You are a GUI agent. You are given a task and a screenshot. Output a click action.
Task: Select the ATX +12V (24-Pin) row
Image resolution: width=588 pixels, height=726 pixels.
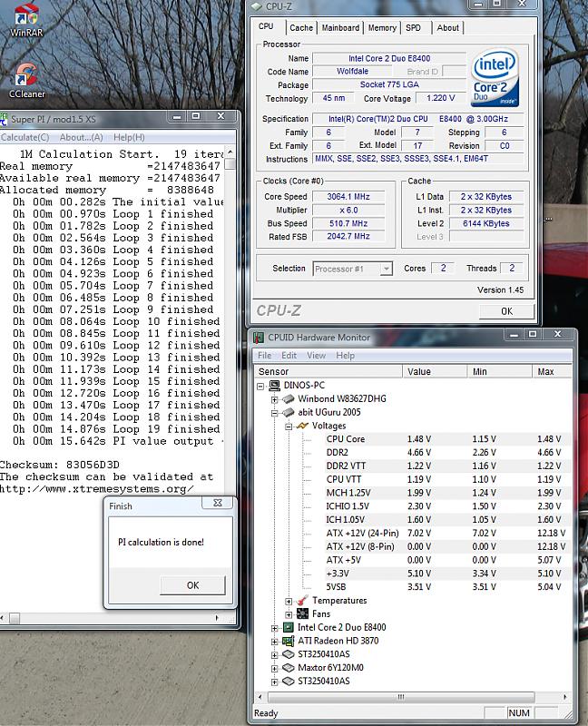[x=447, y=533]
